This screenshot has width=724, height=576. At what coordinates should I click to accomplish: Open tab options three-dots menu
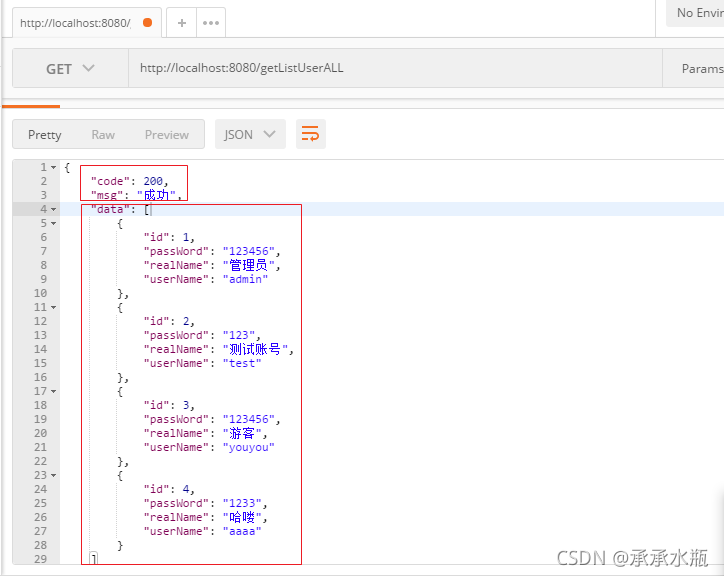pyautogui.click(x=211, y=23)
